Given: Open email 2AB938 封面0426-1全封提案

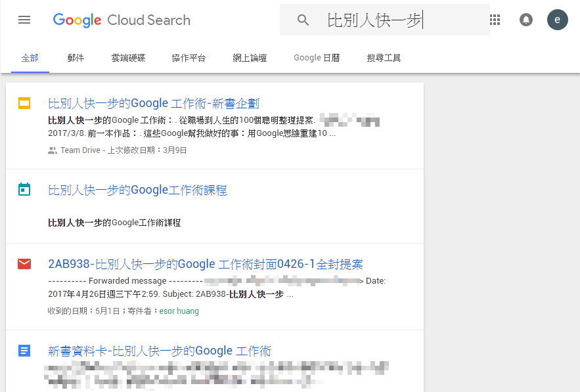Looking at the screenshot, I should [x=206, y=264].
